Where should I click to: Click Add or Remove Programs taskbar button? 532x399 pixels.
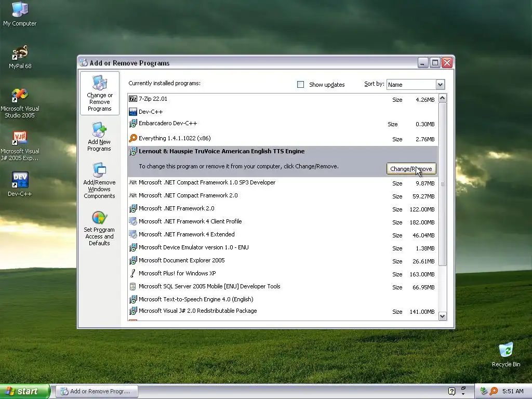coord(97,391)
